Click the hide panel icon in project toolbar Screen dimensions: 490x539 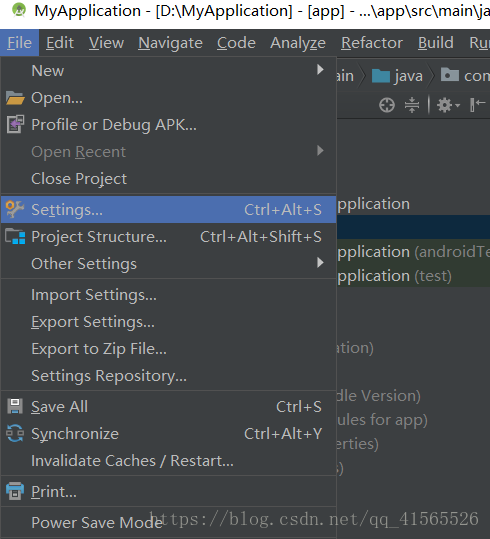[478, 104]
